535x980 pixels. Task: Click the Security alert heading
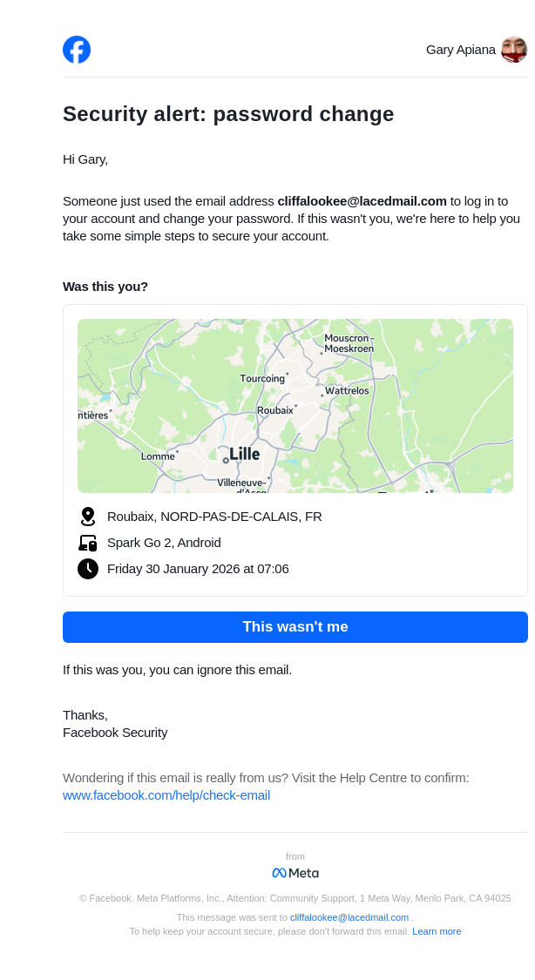(x=228, y=114)
